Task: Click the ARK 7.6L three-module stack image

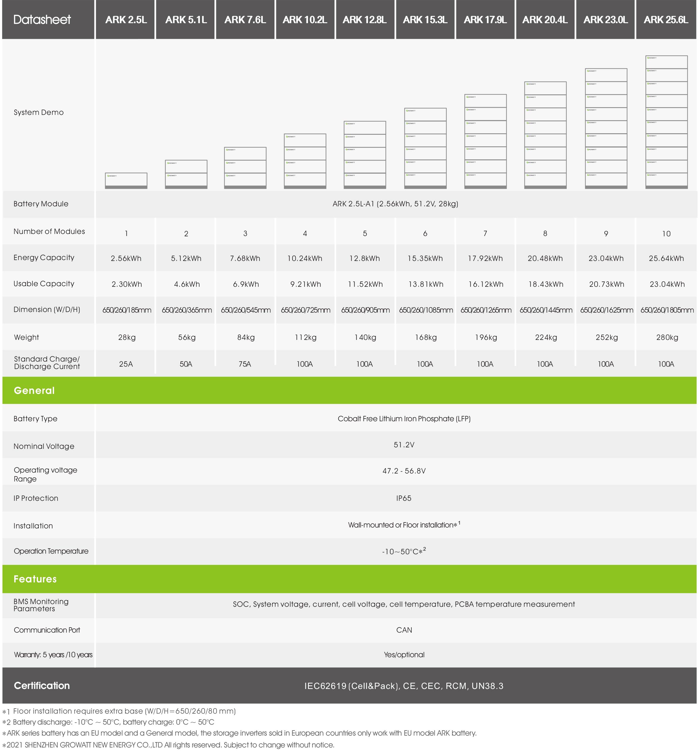Action: click(x=245, y=168)
